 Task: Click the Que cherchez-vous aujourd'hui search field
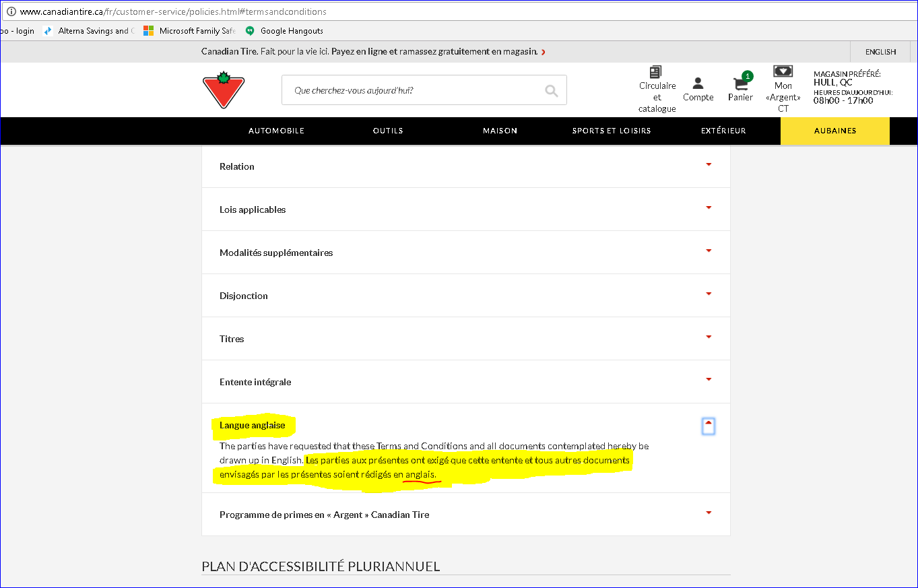coord(424,90)
